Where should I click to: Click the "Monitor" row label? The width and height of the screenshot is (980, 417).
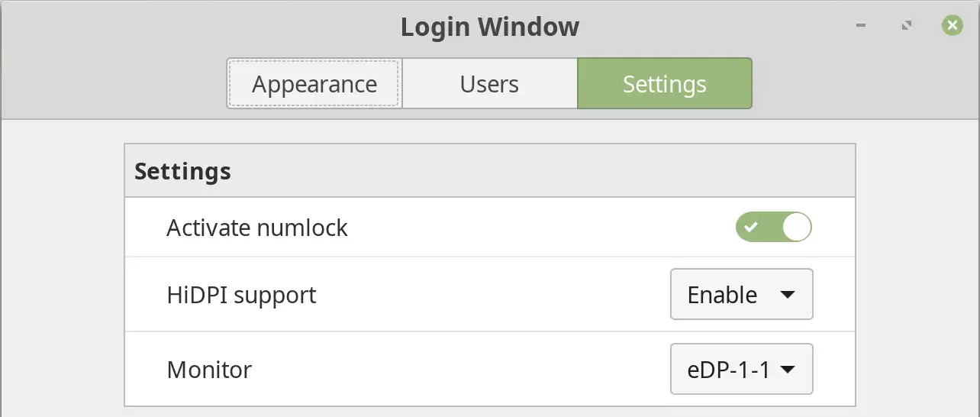click(x=209, y=370)
